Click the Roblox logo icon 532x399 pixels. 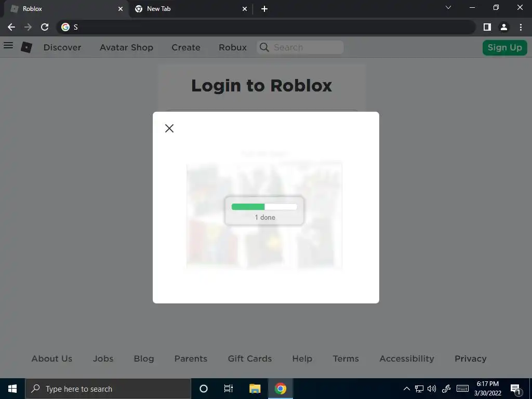point(26,47)
